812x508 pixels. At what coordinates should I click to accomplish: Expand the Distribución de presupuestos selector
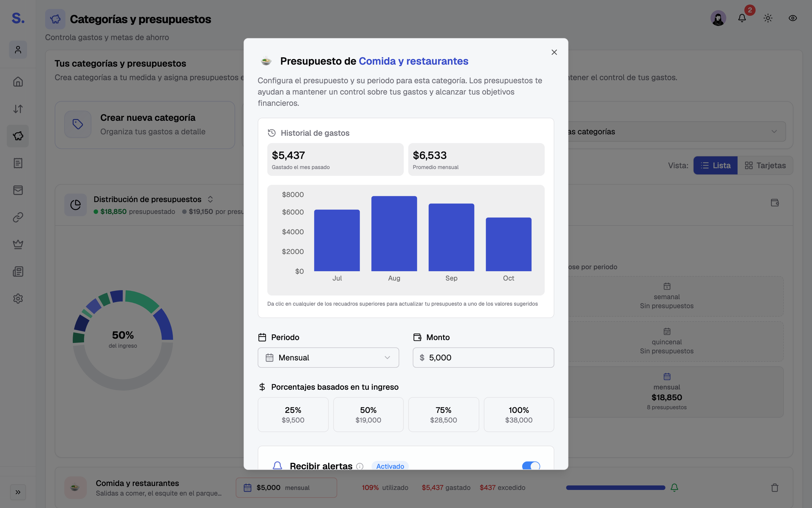pyautogui.click(x=210, y=199)
